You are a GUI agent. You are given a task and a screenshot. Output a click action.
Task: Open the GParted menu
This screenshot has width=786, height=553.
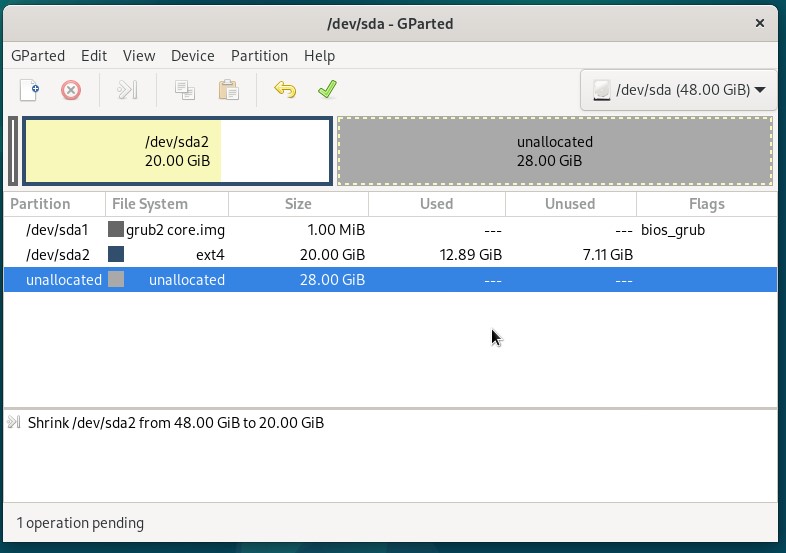(38, 56)
